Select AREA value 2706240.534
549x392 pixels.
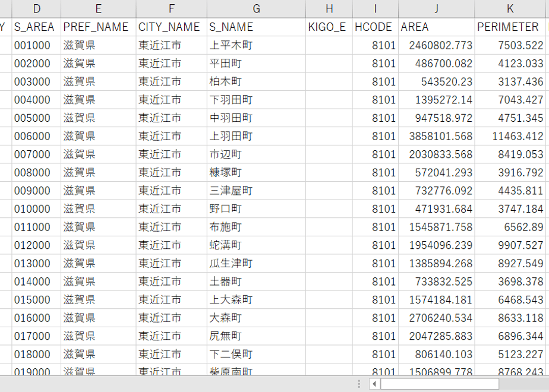click(437, 318)
